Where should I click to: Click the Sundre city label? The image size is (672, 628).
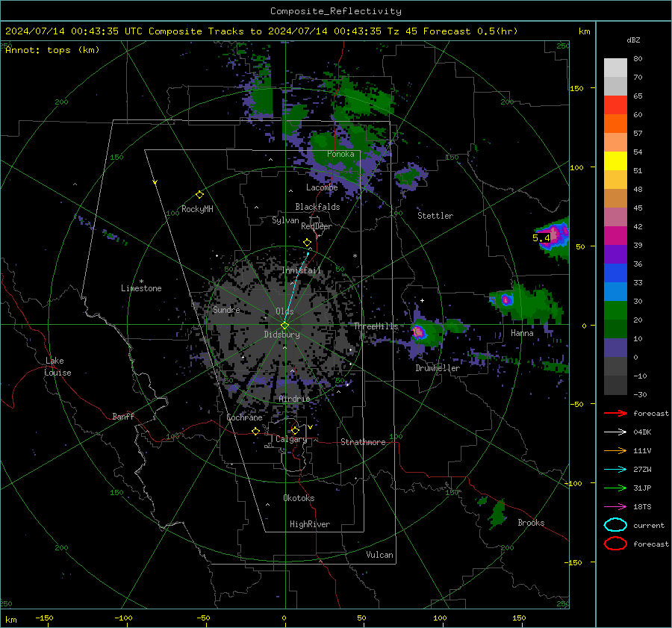pyautogui.click(x=226, y=309)
